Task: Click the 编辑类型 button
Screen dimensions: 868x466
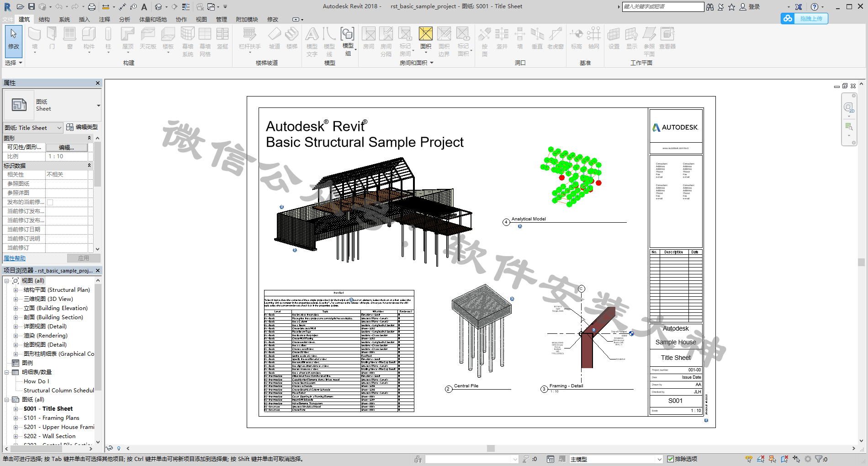Action: [82, 127]
